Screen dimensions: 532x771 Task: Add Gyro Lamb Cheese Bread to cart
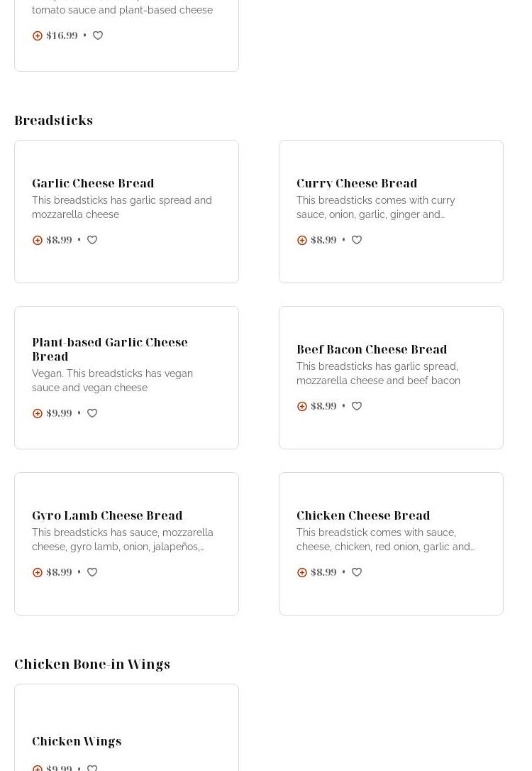(x=38, y=572)
